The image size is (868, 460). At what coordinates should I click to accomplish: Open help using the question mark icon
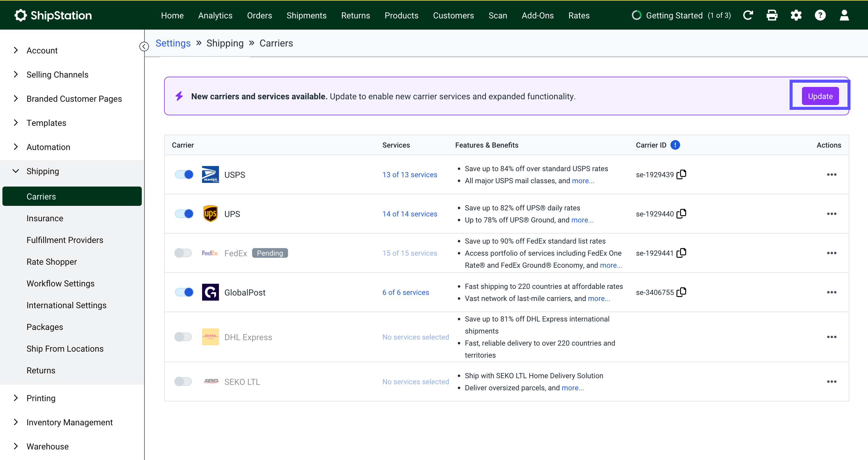[x=820, y=15]
